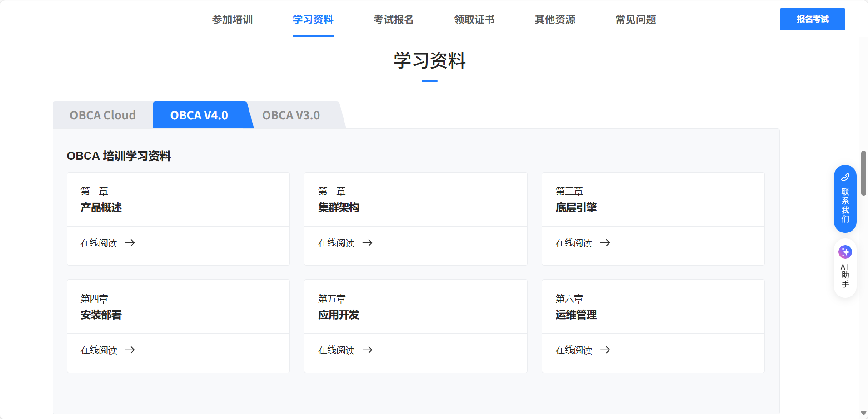Click the 第一章 label
868x419 pixels.
coord(95,191)
